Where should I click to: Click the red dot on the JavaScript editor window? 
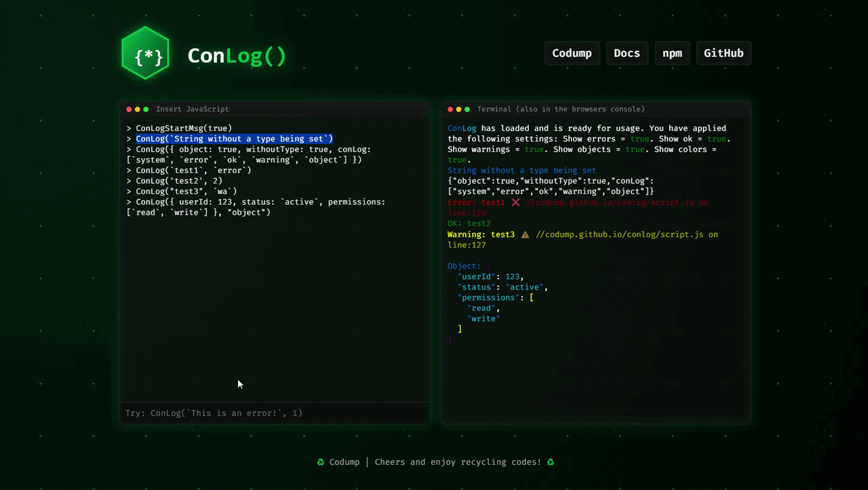point(129,108)
